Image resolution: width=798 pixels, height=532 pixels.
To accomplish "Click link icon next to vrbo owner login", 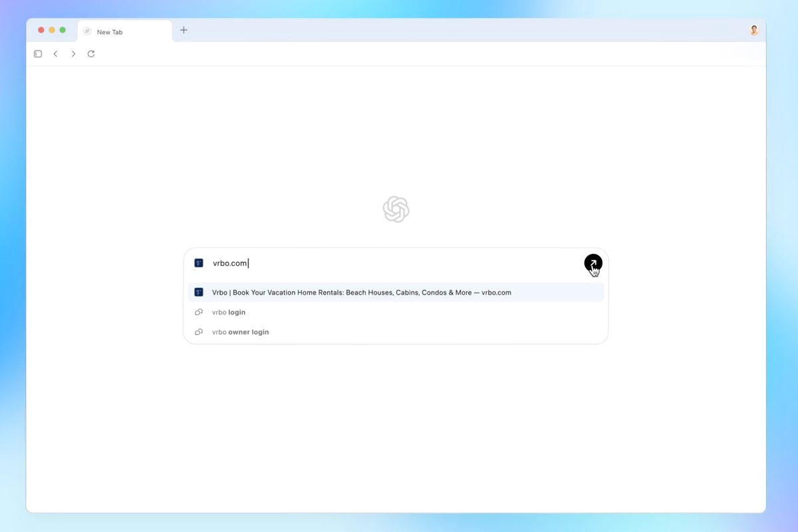I will [x=199, y=332].
